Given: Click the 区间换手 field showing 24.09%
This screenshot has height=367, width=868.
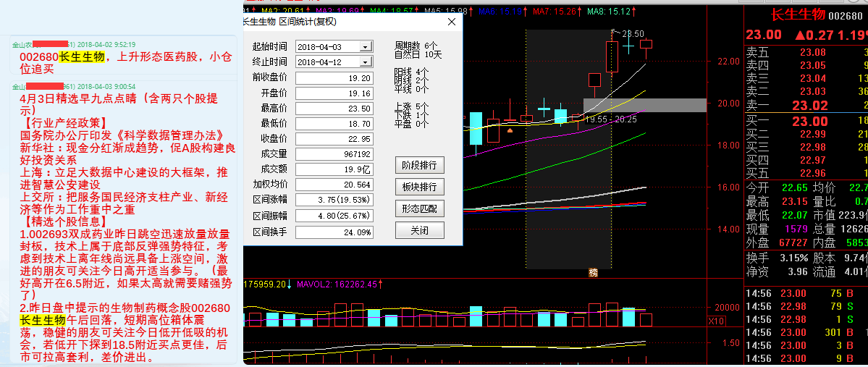Looking at the screenshot, I should coord(334,232).
